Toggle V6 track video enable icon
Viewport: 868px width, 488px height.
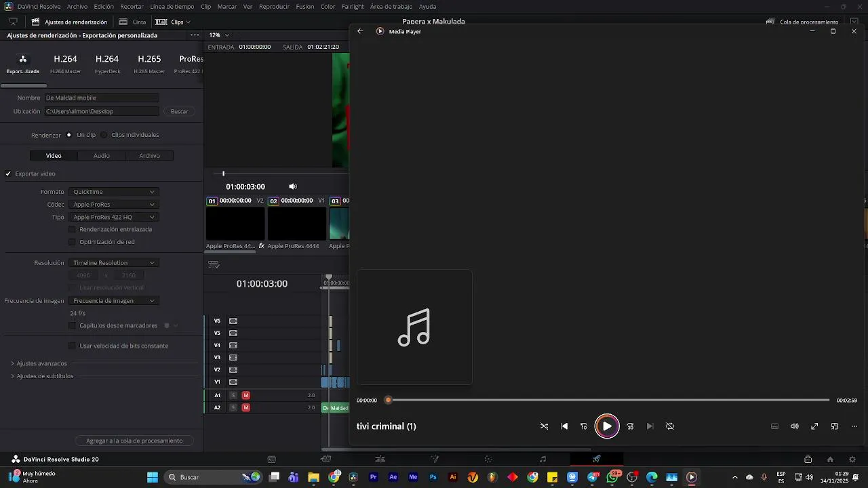click(x=233, y=321)
